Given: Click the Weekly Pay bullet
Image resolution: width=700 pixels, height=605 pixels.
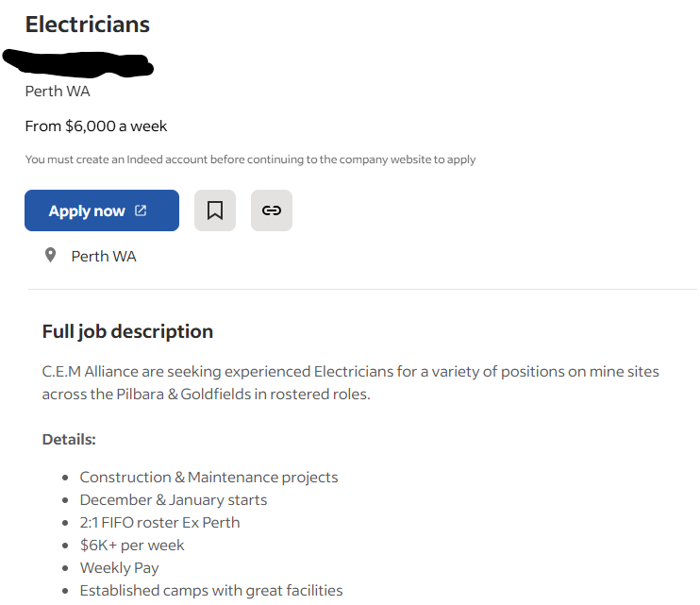Looking at the screenshot, I should pos(119,567).
